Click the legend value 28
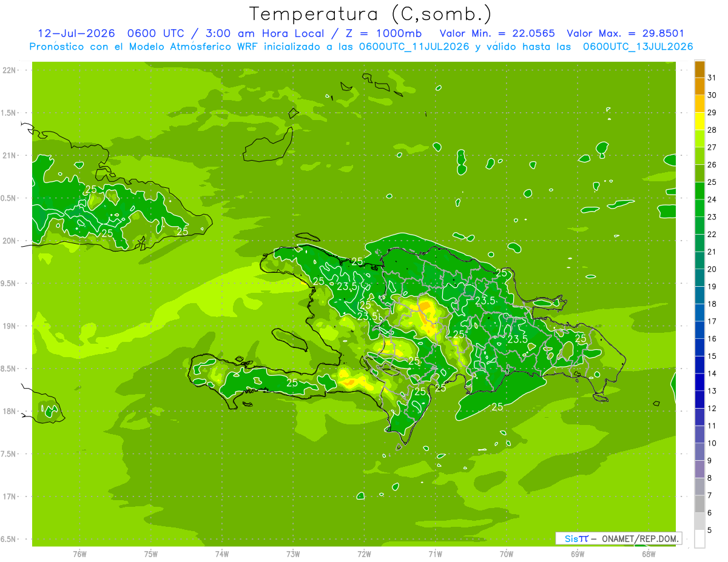 pyautogui.click(x=712, y=130)
